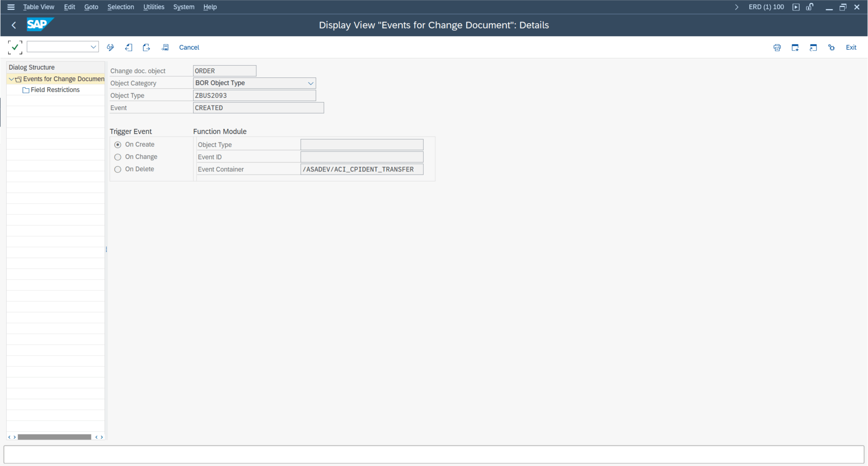Select the On Create radio button
Viewport: 868px width, 466px height.
(x=118, y=145)
